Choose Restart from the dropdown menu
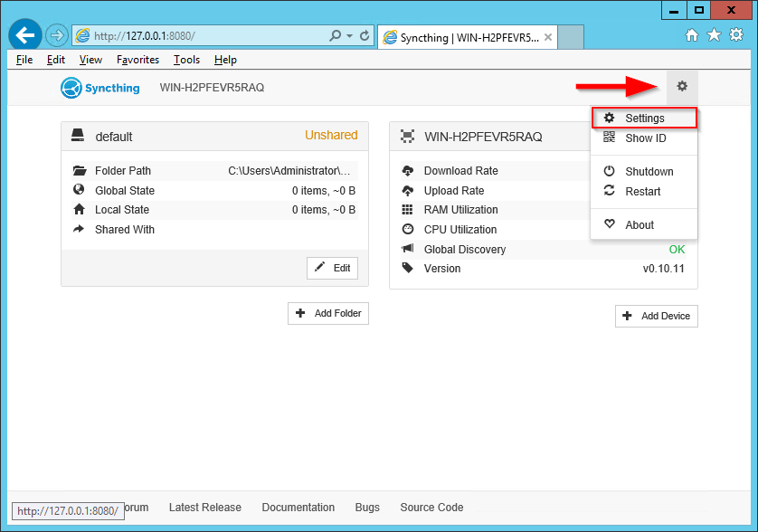Image resolution: width=758 pixels, height=532 pixels. (x=644, y=192)
